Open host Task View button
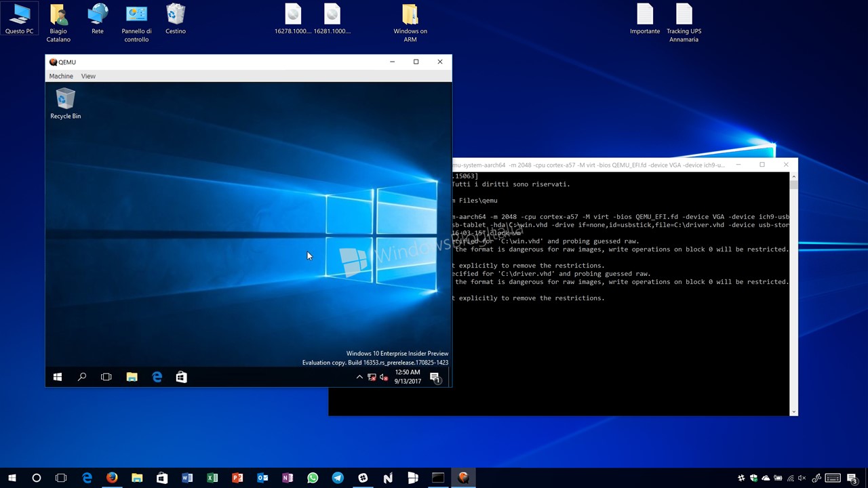Viewport: 868px width, 488px height. (61, 478)
